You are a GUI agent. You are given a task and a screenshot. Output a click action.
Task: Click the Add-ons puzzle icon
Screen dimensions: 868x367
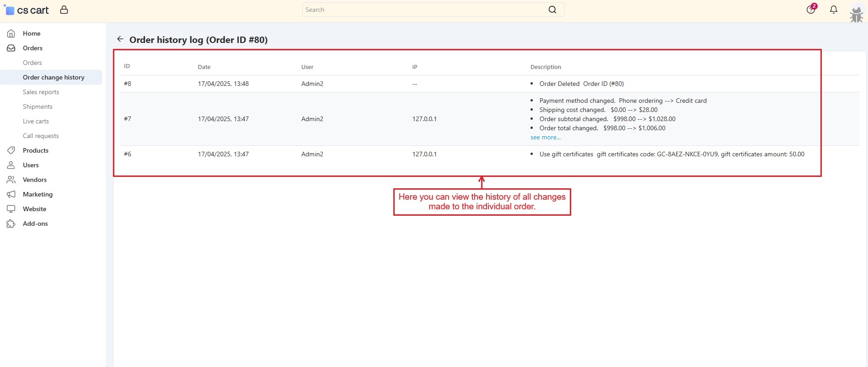click(x=11, y=223)
